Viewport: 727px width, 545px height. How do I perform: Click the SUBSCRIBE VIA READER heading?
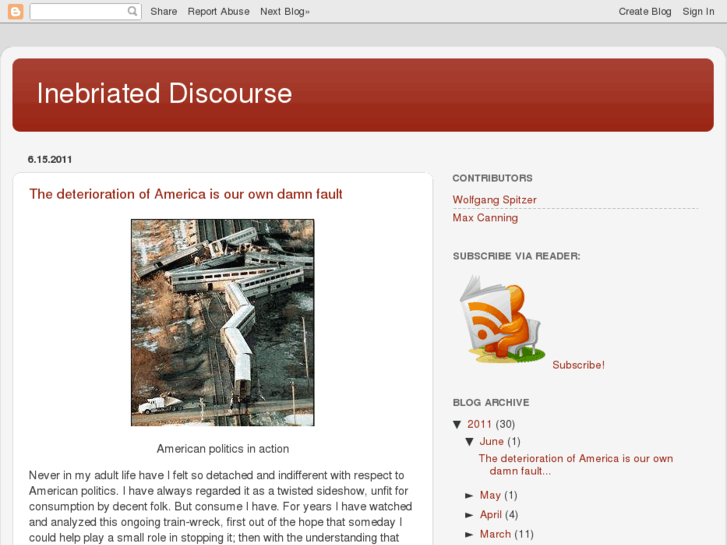pos(517,256)
